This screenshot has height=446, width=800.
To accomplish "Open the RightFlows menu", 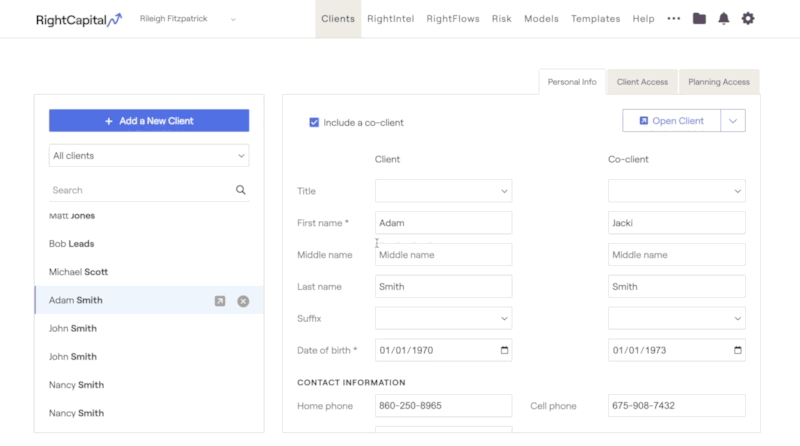I will tap(453, 19).
